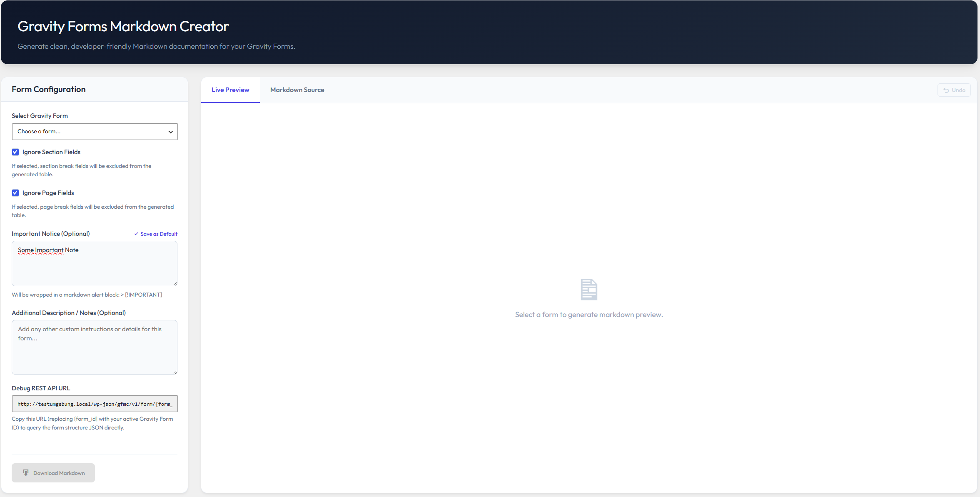Switch to the Markdown Source tab
Viewport: 980px width, 497px height.
point(297,90)
